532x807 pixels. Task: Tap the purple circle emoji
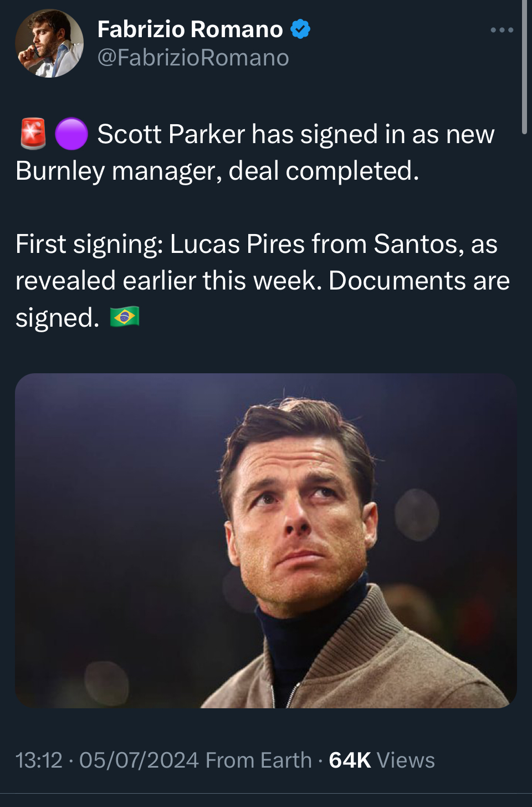pyautogui.click(x=71, y=134)
